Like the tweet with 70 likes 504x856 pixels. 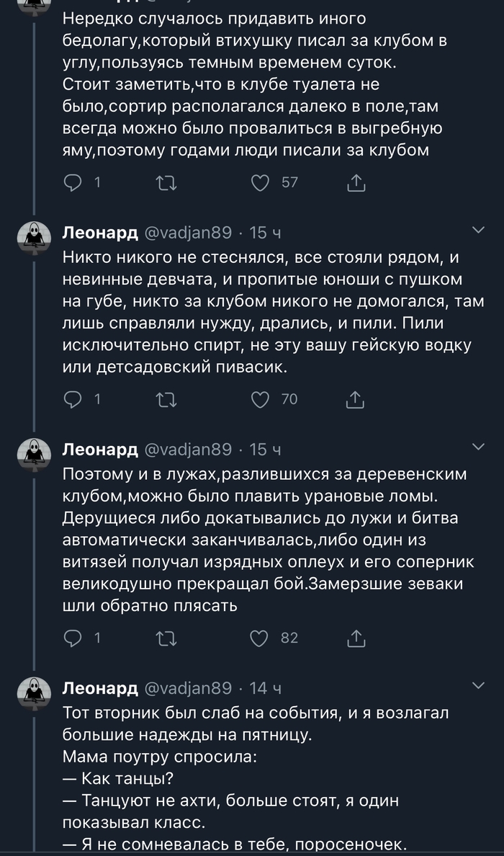click(259, 398)
